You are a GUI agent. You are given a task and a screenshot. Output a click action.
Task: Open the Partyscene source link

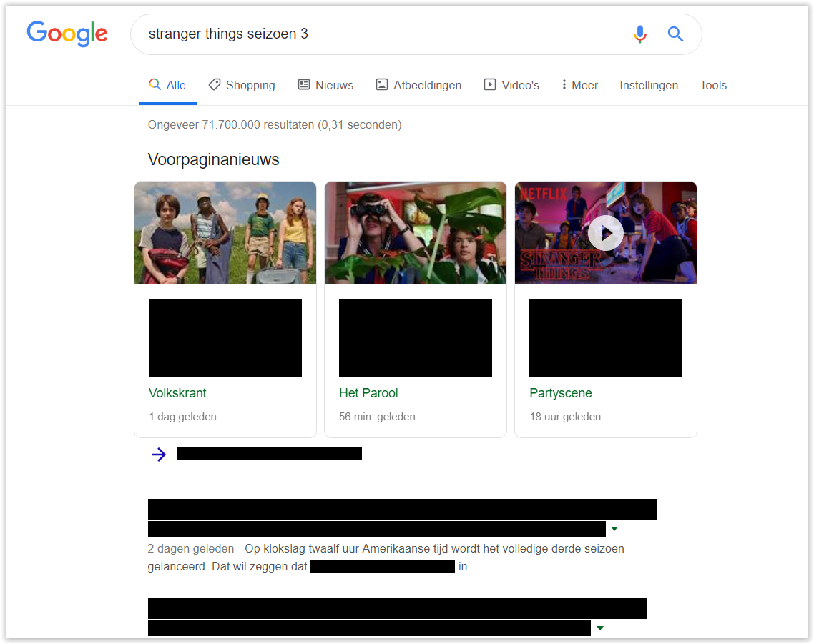pos(561,393)
